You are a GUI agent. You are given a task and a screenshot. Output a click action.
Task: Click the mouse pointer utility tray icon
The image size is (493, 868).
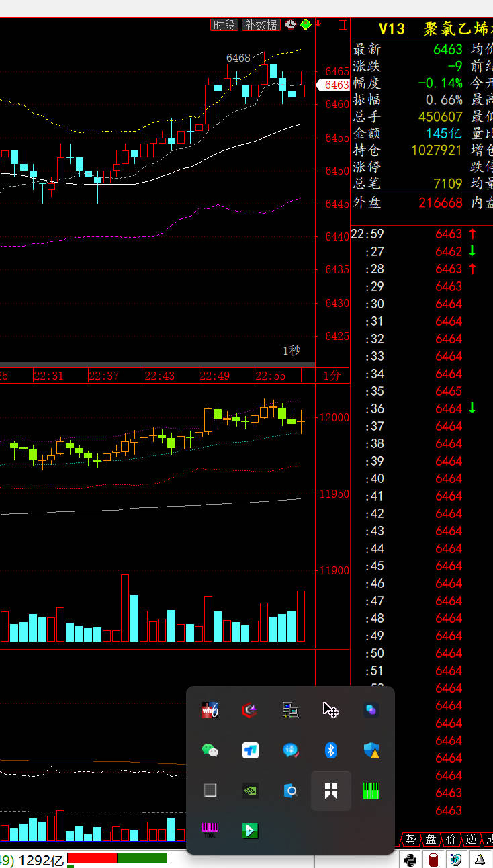click(330, 710)
